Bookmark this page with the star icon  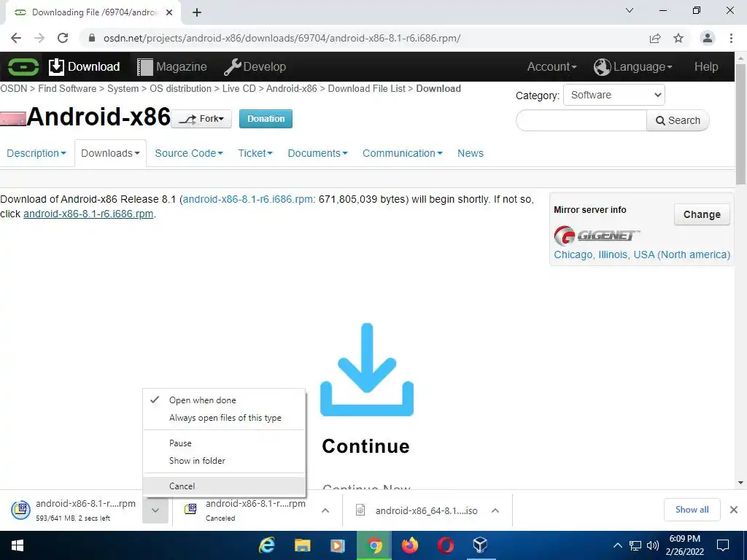tap(678, 38)
